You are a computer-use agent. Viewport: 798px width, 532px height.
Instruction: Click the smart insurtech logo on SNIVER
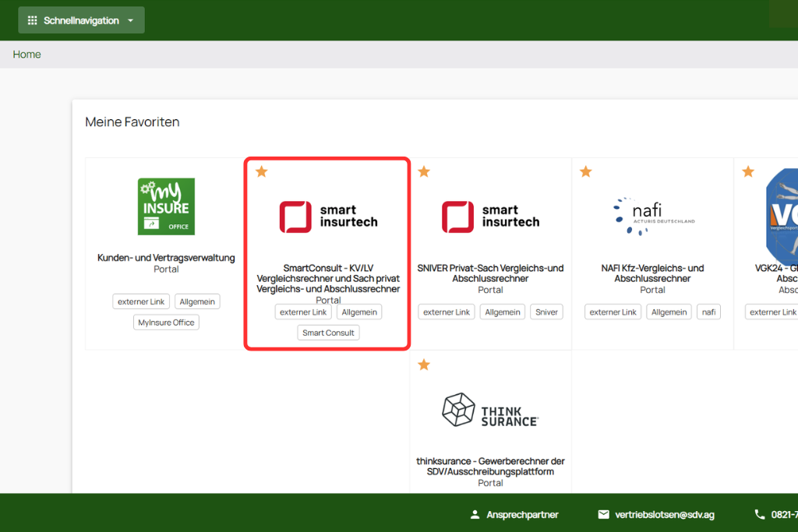[490, 217]
